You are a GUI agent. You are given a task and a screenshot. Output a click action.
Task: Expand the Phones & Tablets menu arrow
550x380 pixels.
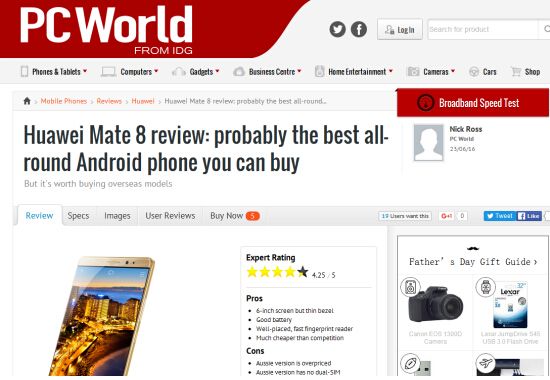click(x=85, y=71)
